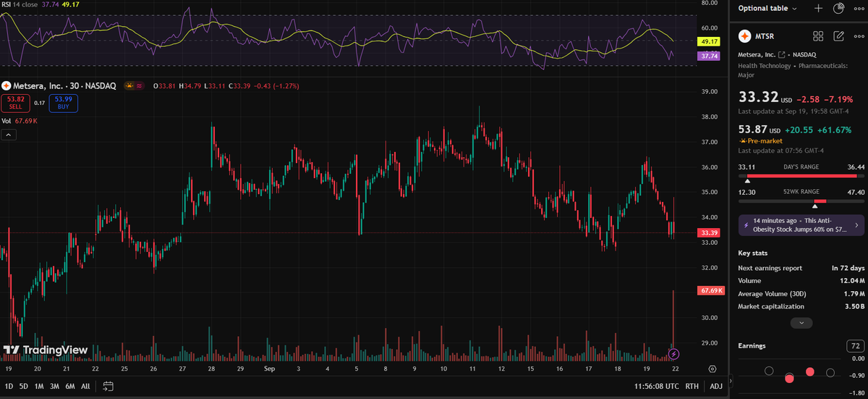The width and height of the screenshot is (868, 399).
Task: Click the Average Volume (30D) value 1.79 M
Action: [x=853, y=293]
